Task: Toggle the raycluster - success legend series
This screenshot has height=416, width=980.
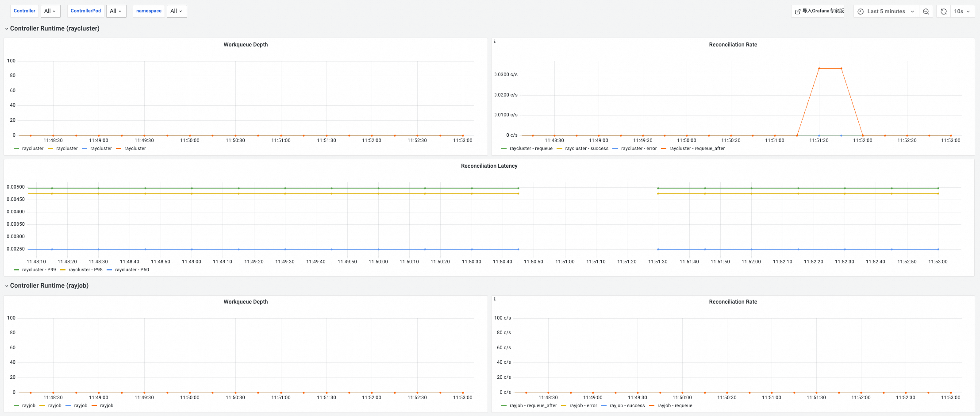Action: (x=587, y=149)
